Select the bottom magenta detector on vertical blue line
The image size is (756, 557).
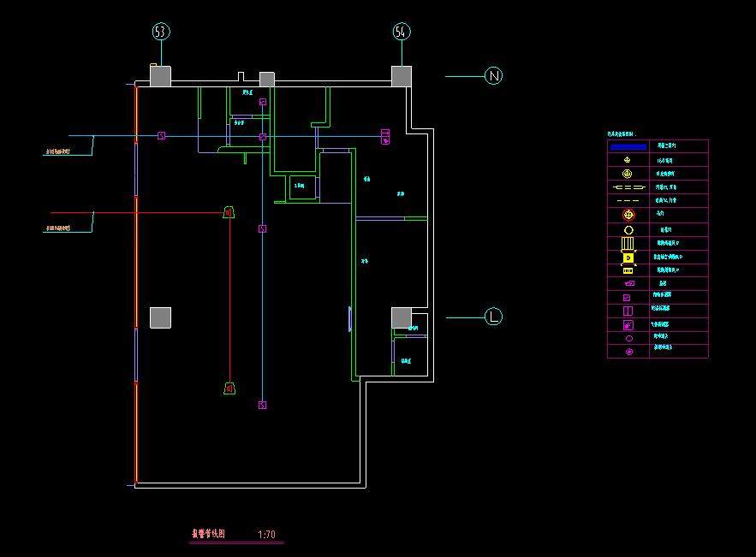pyautogui.click(x=263, y=405)
